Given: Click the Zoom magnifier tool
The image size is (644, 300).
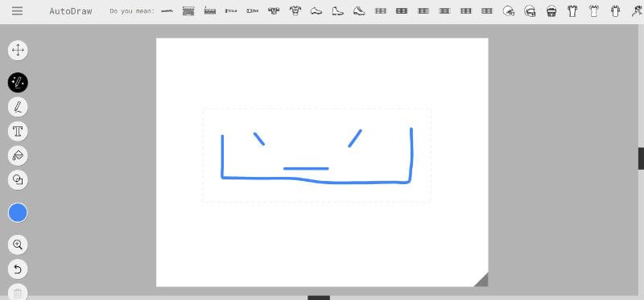Looking at the screenshot, I should pos(18,245).
